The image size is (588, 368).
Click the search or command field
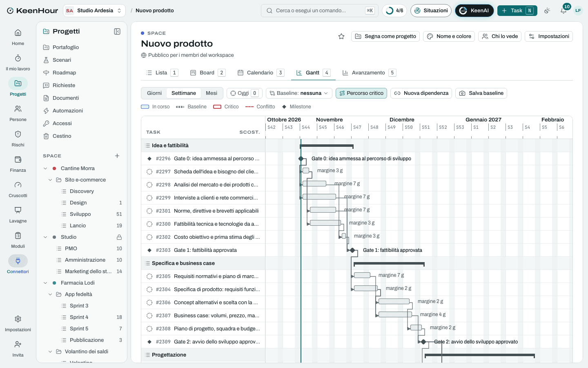(320, 11)
